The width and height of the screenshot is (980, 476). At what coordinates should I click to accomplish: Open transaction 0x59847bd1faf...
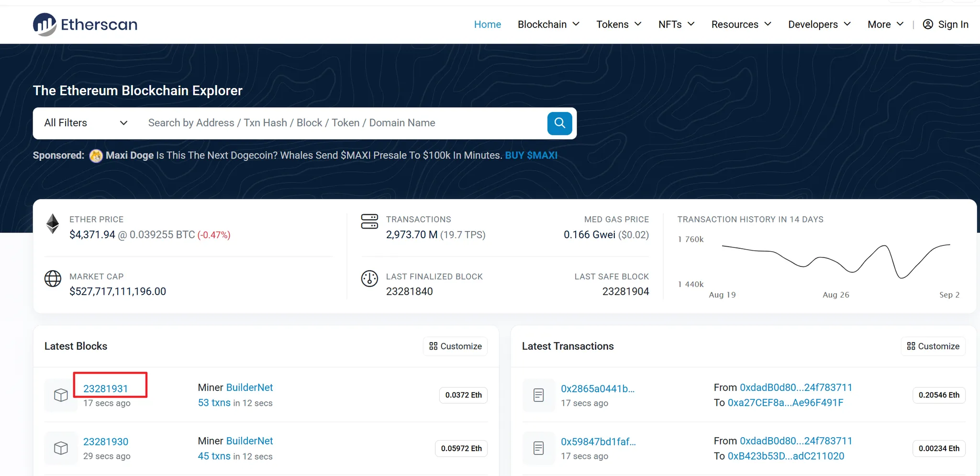click(599, 442)
